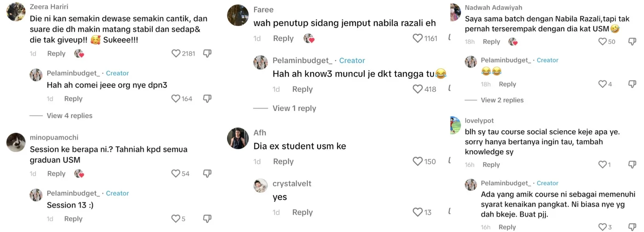Open crystalvelt's username link
The width and height of the screenshot is (644, 232).
pos(292,183)
